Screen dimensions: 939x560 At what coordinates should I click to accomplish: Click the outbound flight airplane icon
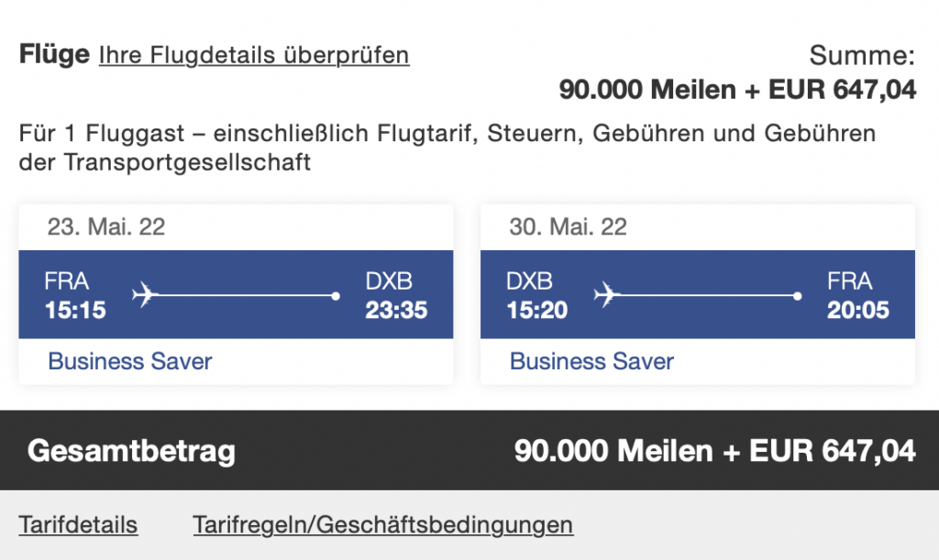coord(145,295)
